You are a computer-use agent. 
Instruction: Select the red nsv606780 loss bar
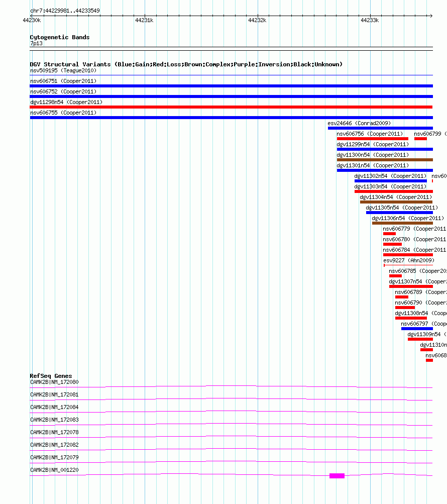pyautogui.click(x=392, y=244)
